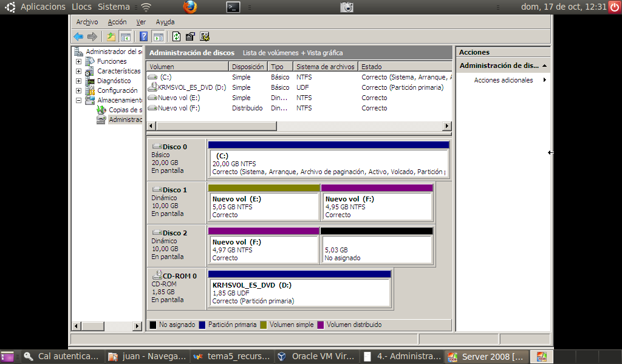The width and height of the screenshot is (622, 364).
Task: Sort by the Sistema de archivos column header
Action: [x=326, y=67]
